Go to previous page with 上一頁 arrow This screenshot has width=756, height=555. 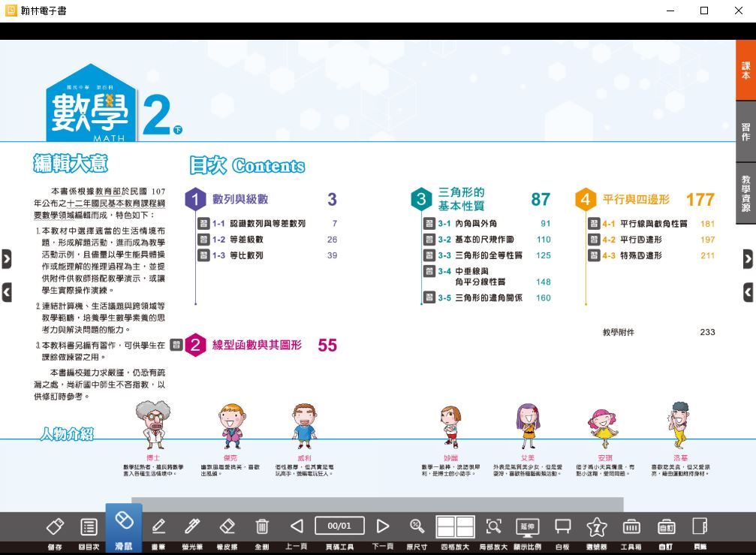tap(297, 526)
